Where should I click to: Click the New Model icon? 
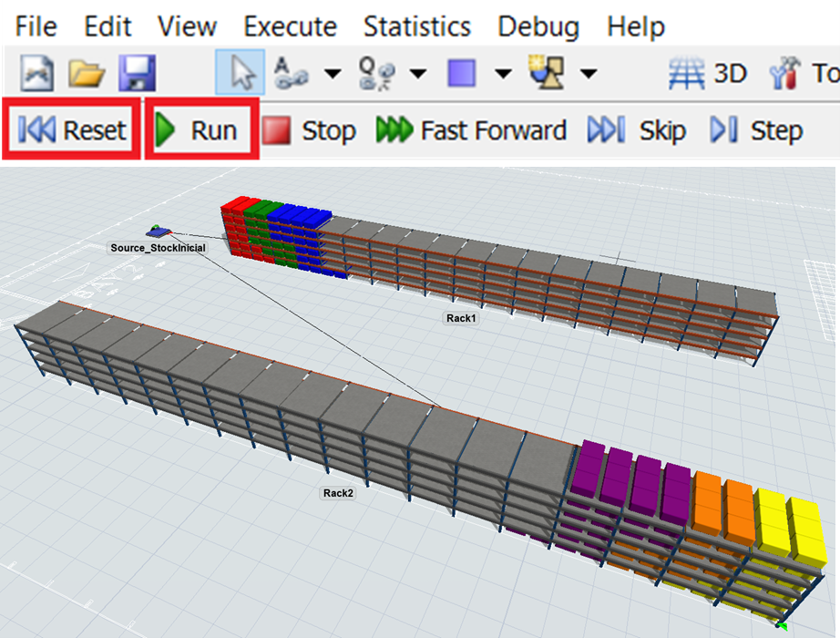pos(36,74)
